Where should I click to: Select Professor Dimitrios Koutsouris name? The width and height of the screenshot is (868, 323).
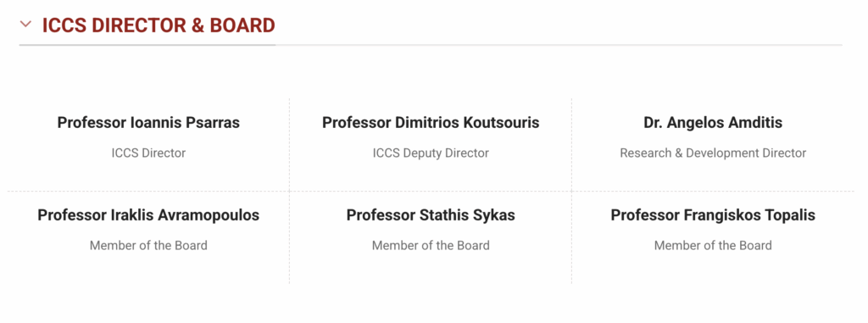[431, 122]
